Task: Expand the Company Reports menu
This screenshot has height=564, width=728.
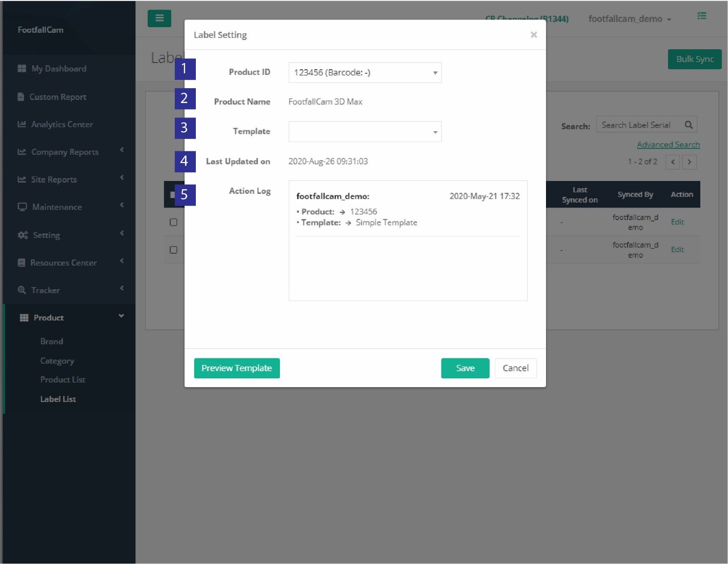Action: (65, 152)
